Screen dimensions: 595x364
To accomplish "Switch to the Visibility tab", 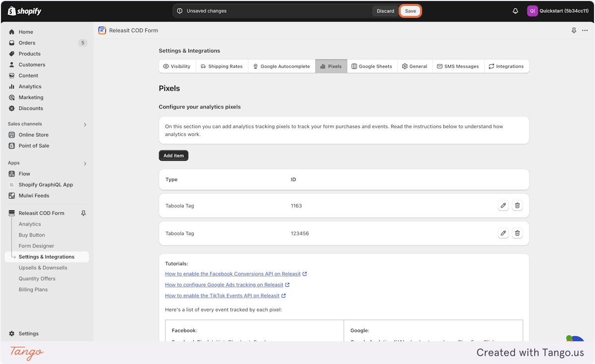I will (177, 66).
